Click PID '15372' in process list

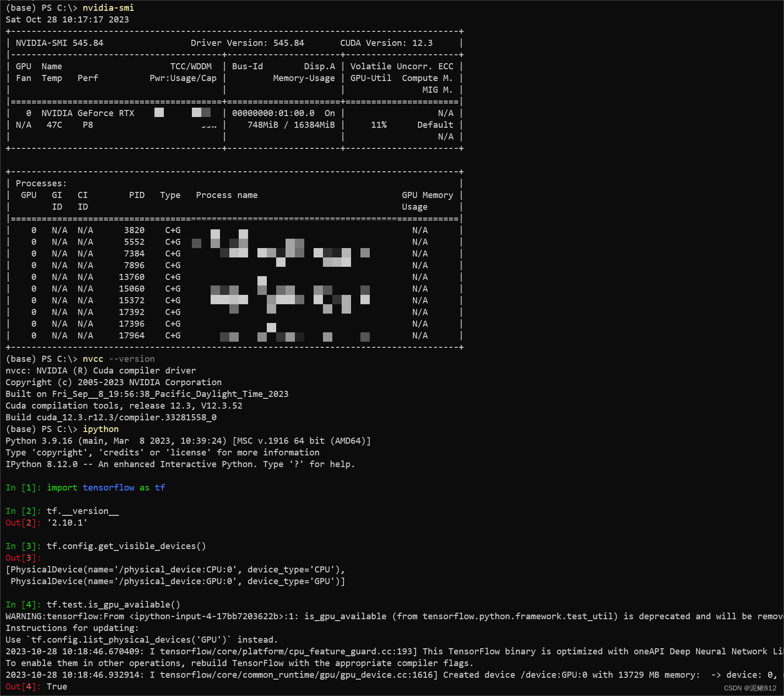click(132, 300)
